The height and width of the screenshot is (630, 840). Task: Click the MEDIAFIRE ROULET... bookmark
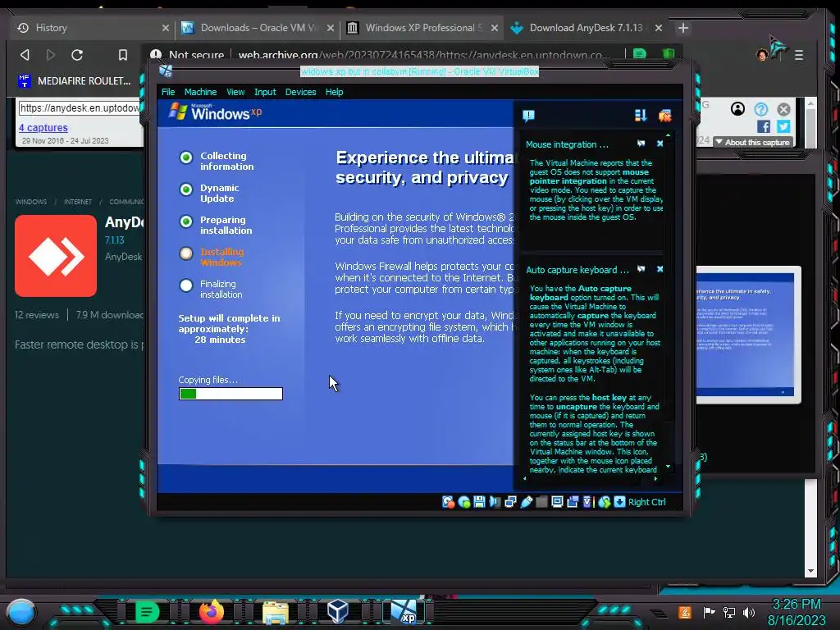(x=75, y=81)
